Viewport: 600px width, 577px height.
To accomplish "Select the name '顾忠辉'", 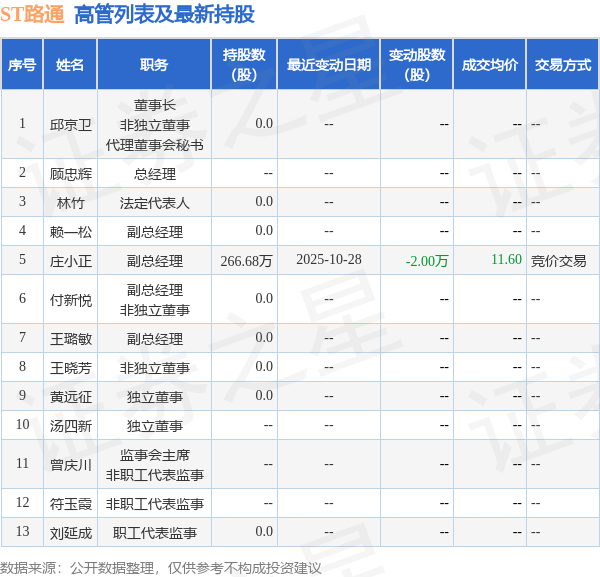I will [71, 174].
